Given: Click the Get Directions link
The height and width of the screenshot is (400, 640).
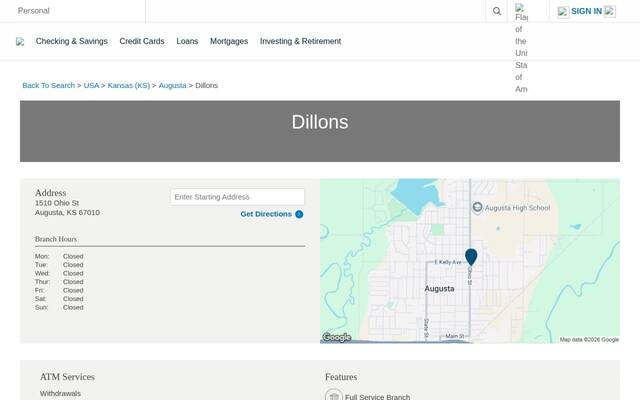Looking at the screenshot, I should pyautogui.click(x=266, y=214).
